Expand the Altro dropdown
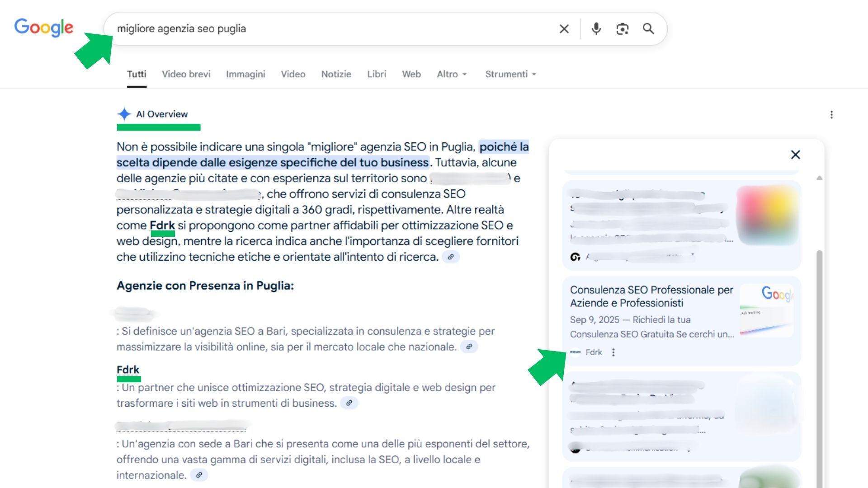Image resolution: width=868 pixels, height=488 pixels. [x=451, y=74]
